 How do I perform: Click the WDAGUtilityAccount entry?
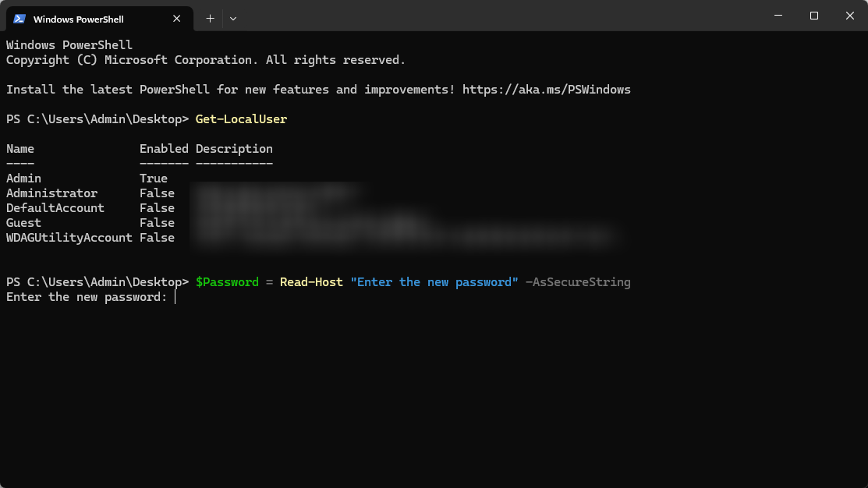click(69, 237)
